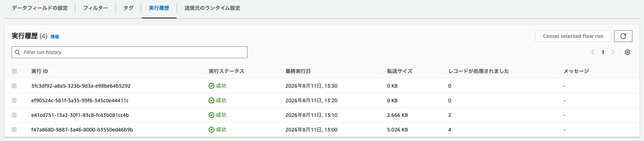The width and height of the screenshot is (644, 141).
Task: Click success check icon for run 3fc3df92
Action: tap(211, 86)
